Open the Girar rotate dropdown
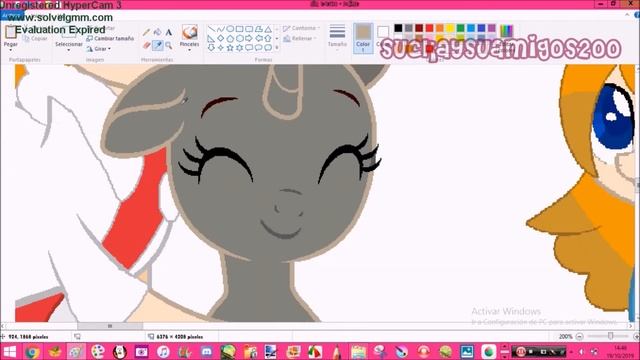 [98, 49]
